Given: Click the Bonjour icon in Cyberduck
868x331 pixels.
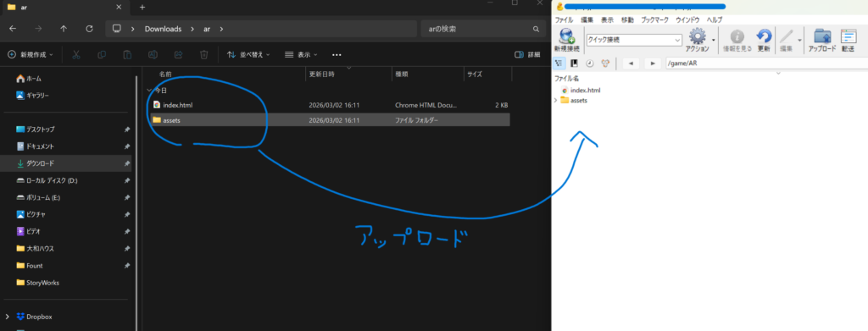Looking at the screenshot, I should click(x=605, y=63).
